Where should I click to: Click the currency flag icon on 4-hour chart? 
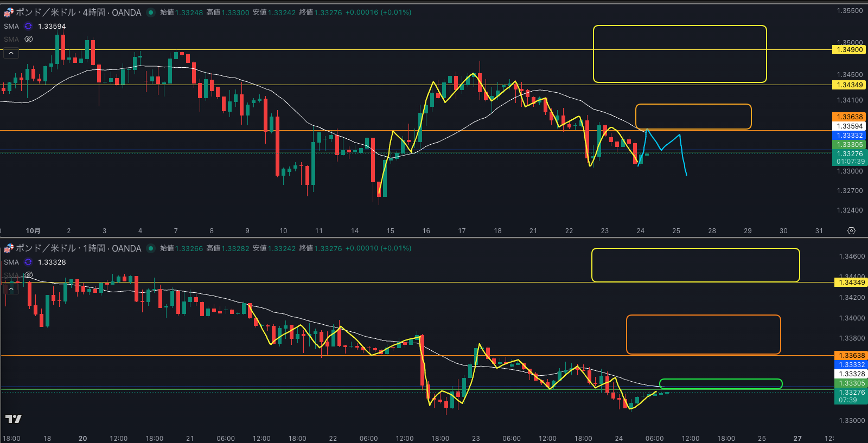click(9, 12)
